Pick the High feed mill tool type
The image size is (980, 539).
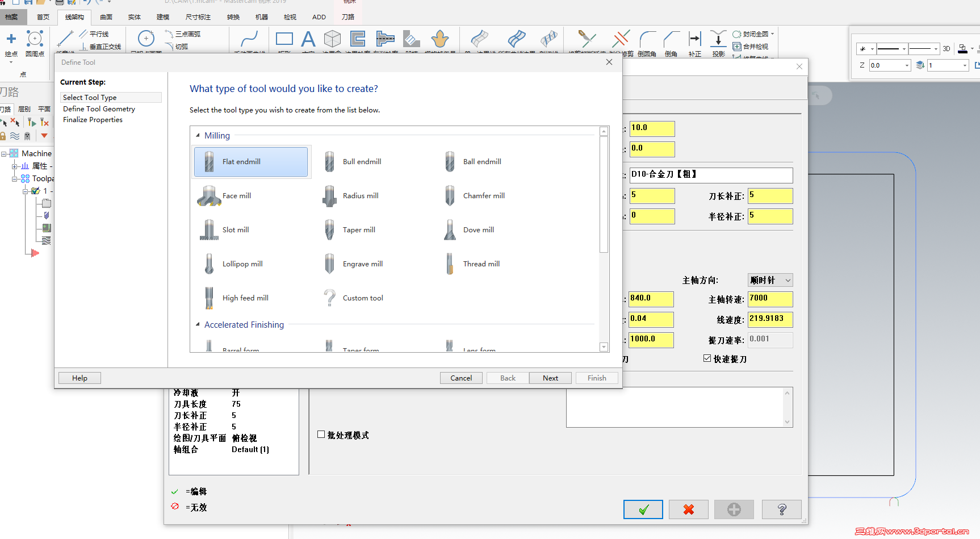pos(235,298)
